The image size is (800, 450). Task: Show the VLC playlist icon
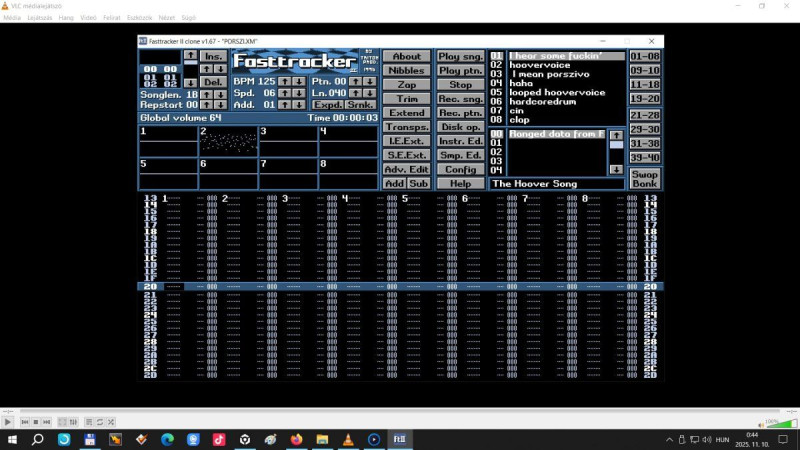89,422
